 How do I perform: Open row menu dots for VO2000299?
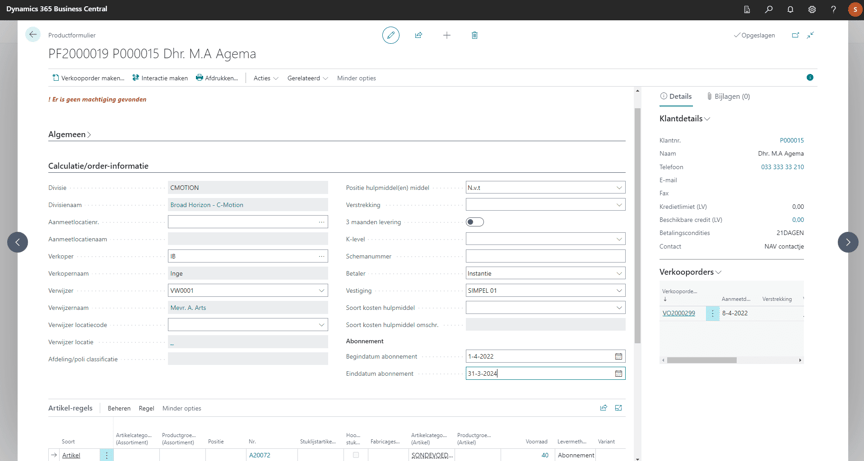coord(712,313)
